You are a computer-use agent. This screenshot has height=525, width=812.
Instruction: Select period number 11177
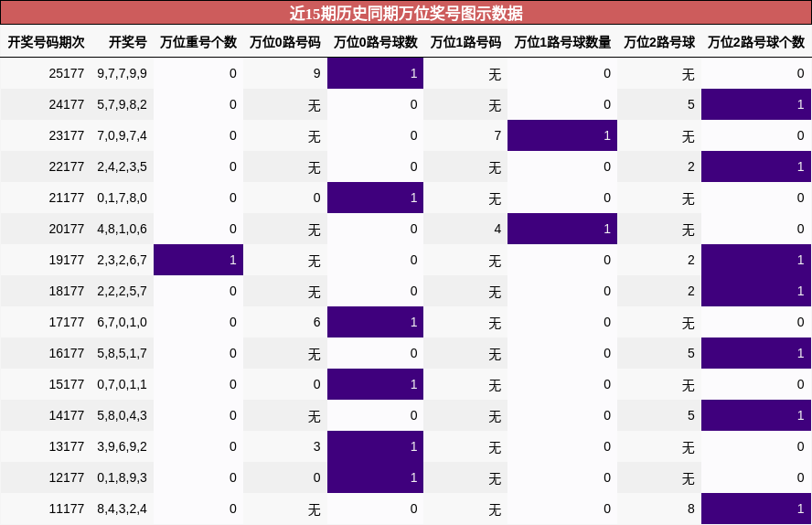66,509
